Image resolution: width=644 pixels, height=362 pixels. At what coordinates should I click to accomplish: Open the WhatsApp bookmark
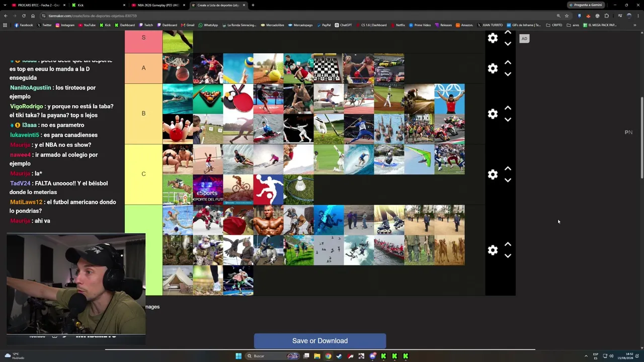[x=208, y=25]
